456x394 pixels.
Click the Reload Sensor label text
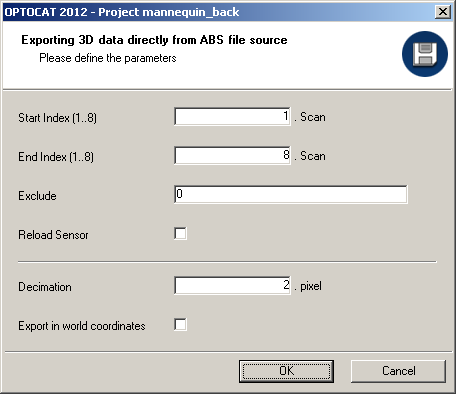point(53,235)
